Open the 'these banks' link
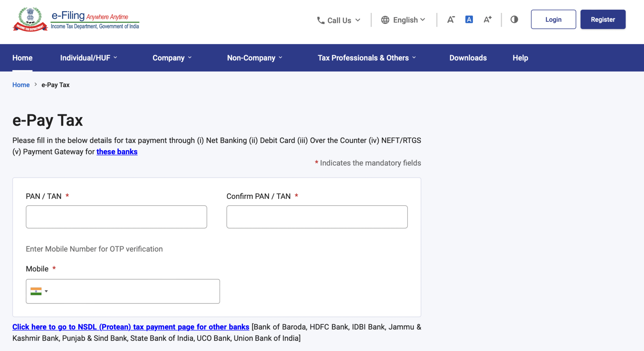This screenshot has height=351, width=644. point(117,151)
